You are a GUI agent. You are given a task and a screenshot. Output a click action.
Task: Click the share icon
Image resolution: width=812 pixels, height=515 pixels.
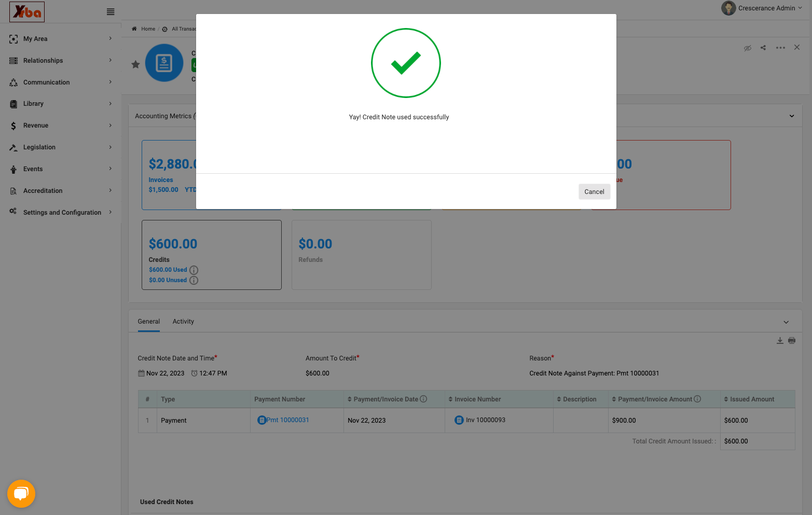coord(763,48)
